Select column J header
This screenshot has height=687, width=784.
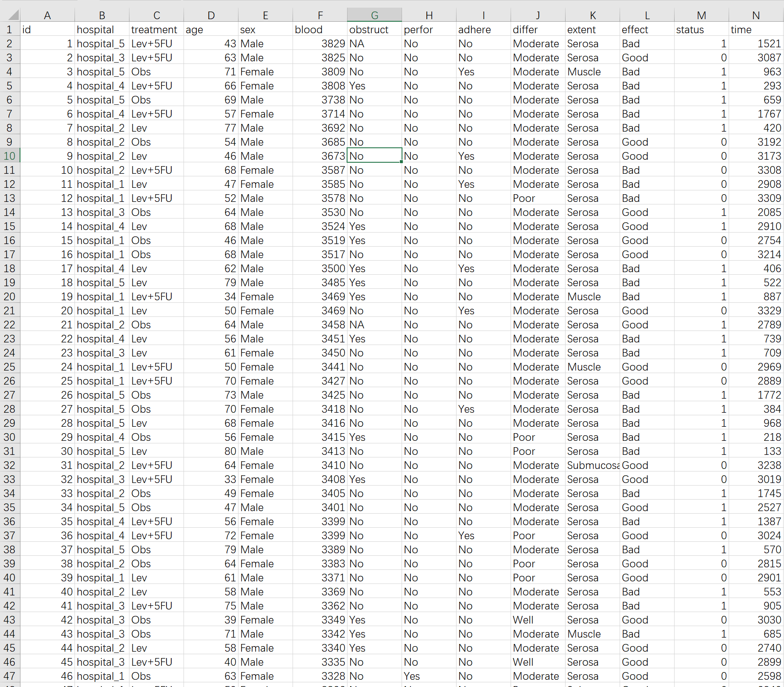tap(538, 15)
